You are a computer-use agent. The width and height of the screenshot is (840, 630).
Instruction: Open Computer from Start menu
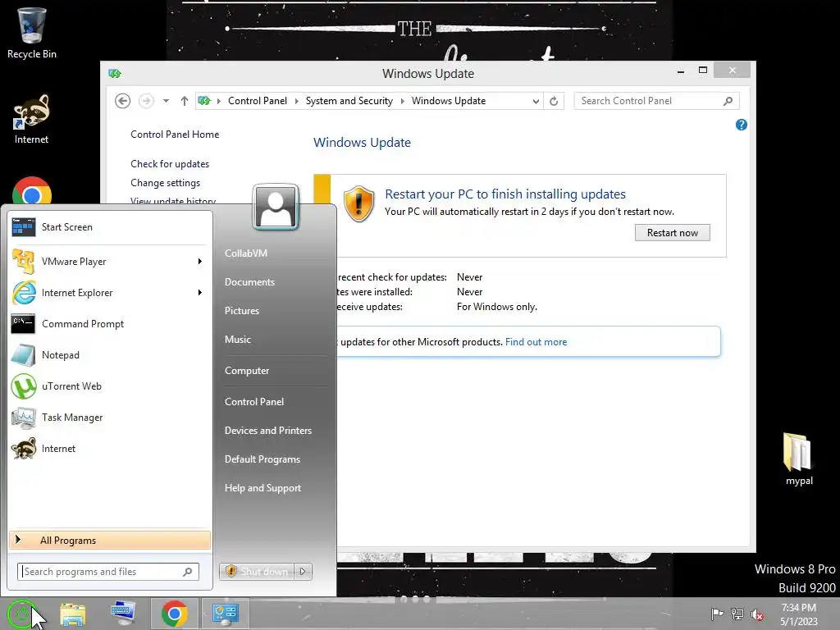coord(247,371)
